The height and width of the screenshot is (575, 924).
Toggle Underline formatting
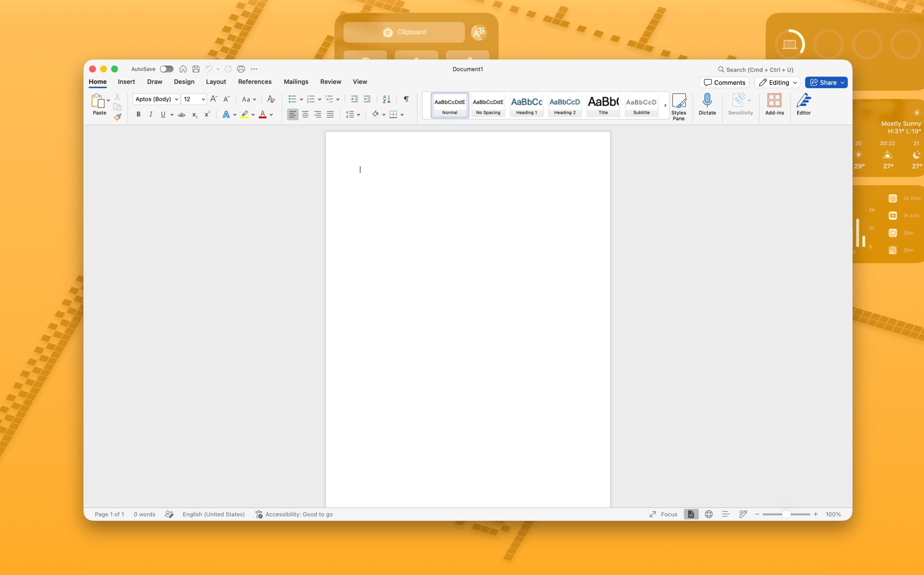(x=163, y=114)
